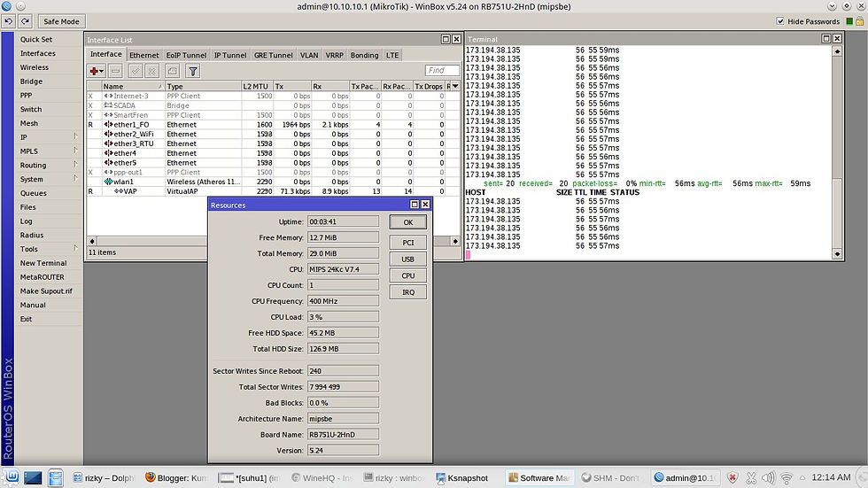Viewport: 868px width, 488px height.
Task: Click the CPU Load field value
Action: pyautogui.click(x=344, y=317)
